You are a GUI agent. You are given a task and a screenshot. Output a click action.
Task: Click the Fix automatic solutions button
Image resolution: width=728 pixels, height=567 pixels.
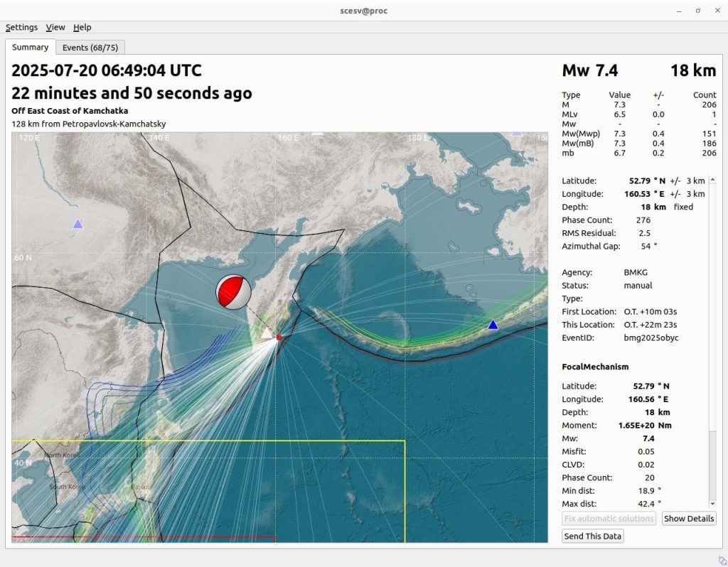pyautogui.click(x=609, y=519)
